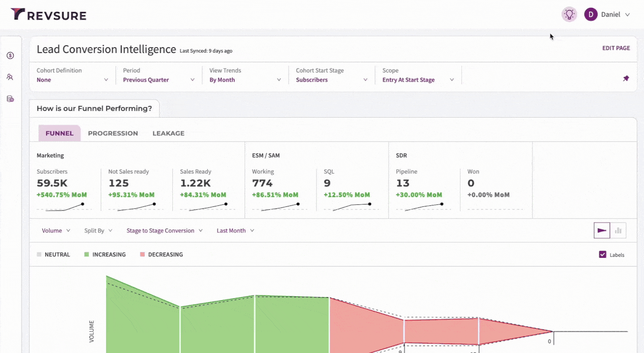Switch to bar chart view icon
The image size is (644, 353).
[x=618, y=230]
